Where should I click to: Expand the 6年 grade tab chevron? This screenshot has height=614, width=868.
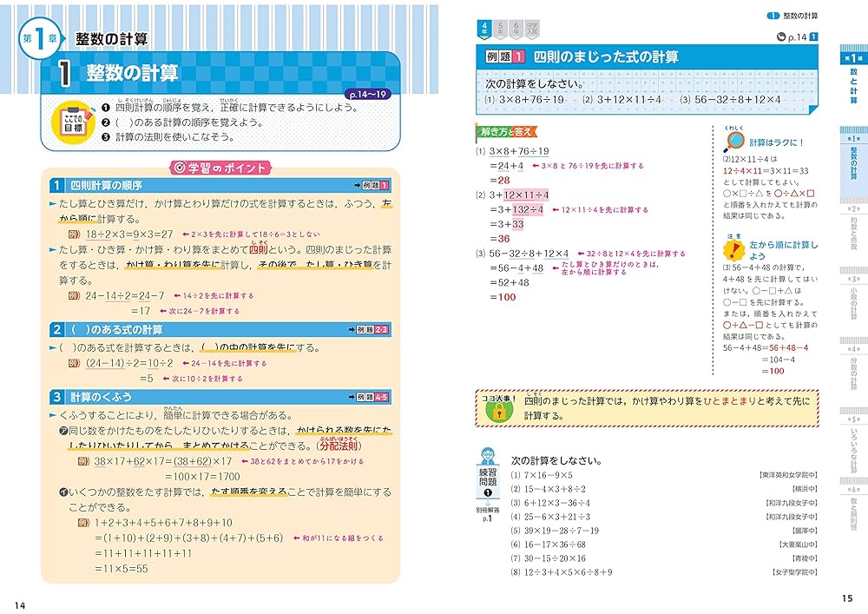pos(516,29)
